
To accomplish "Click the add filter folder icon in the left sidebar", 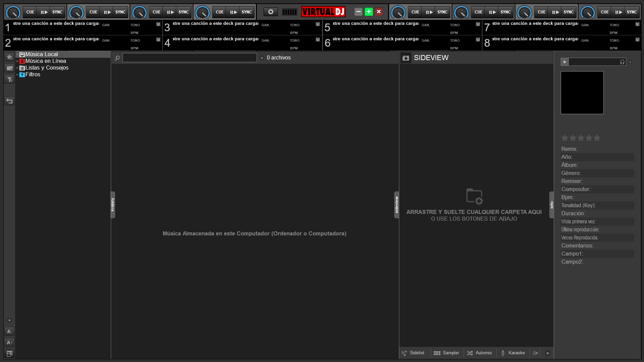I will [9, 79].
